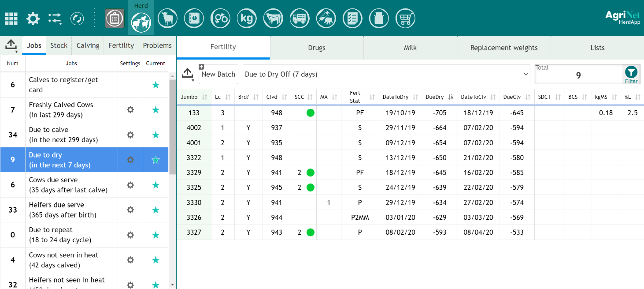Image resolution: width=644 pixels, height=289 pixels.
Task: Open the apps grid menu
Action: coord(11,19)
